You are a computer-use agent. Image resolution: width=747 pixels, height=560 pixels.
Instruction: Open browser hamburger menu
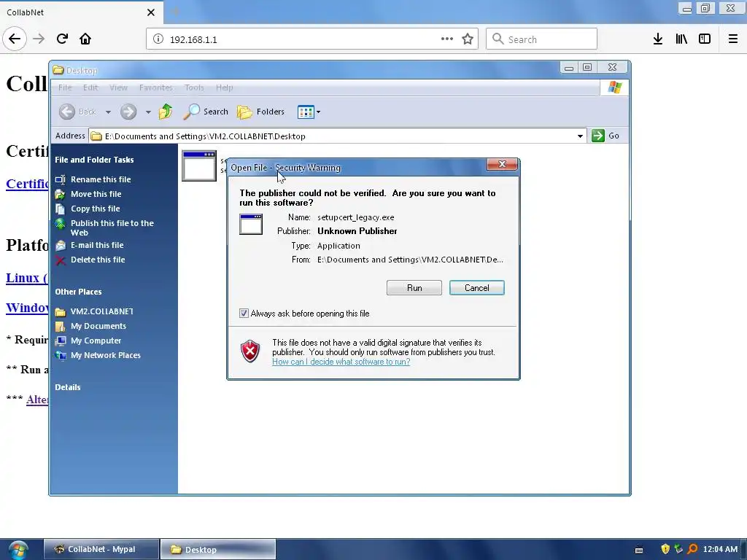733,39
